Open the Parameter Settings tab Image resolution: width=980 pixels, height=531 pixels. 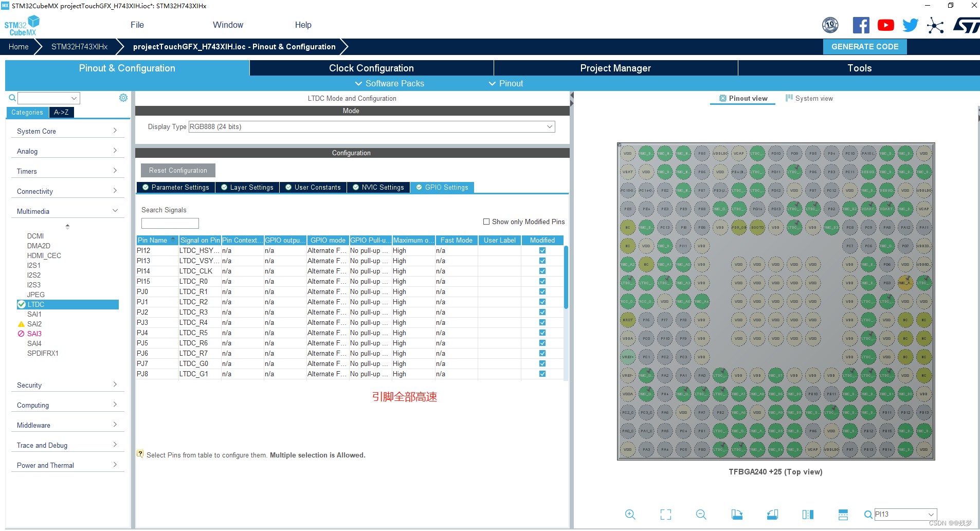point(176,188)
